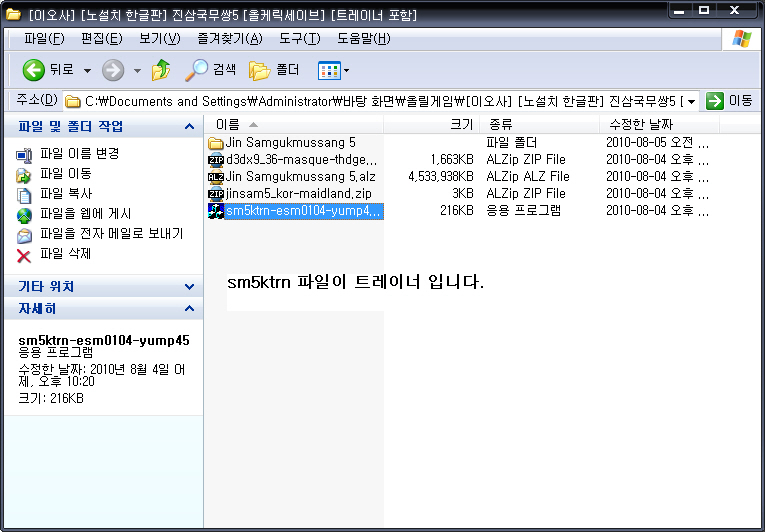
Task: Open the view mode button
Action: pyautogui.click(x=328, y=71)
